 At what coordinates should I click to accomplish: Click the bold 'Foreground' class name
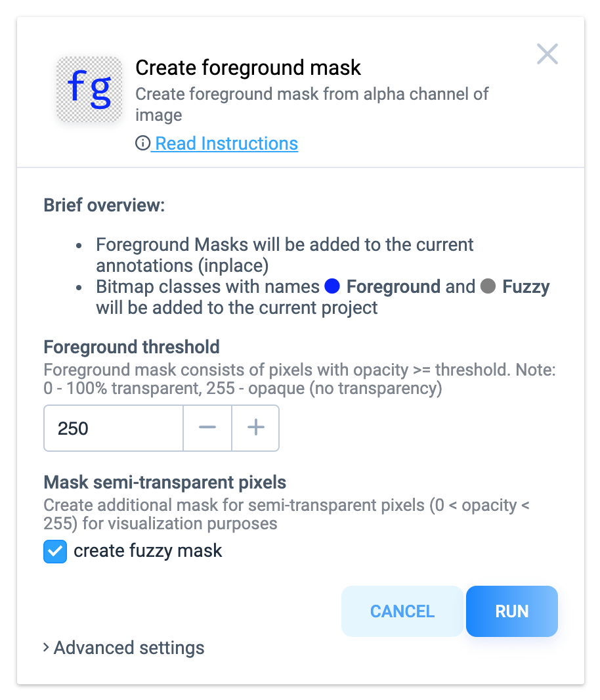coord(393,286)
